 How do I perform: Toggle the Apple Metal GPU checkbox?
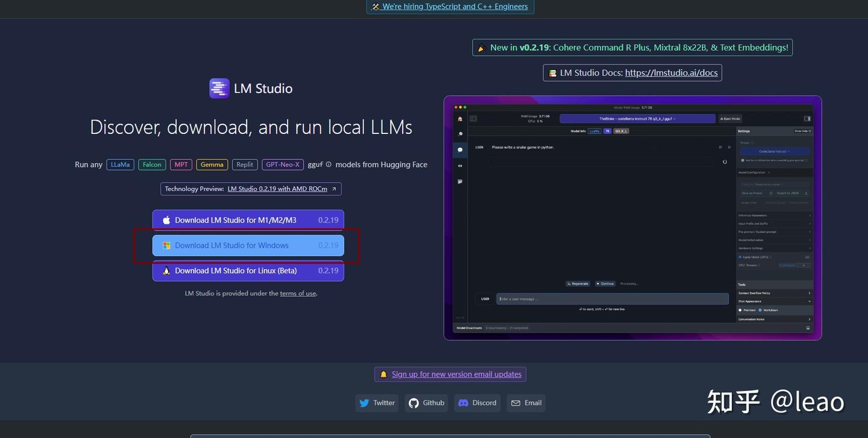tap(740, 256)
